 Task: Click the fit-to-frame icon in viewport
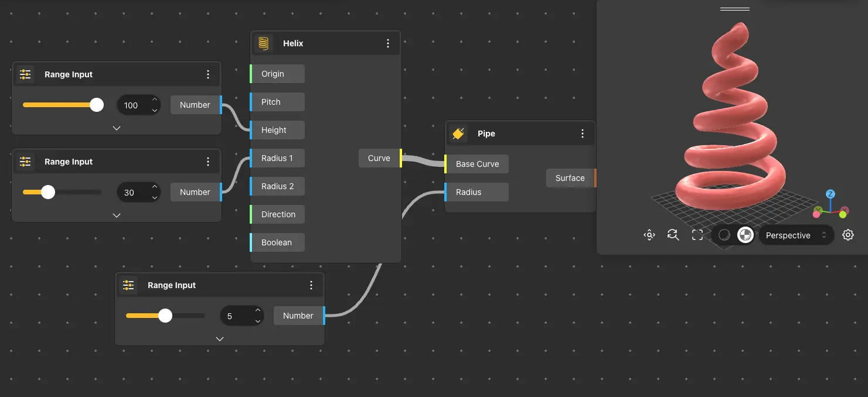[697, 235]
